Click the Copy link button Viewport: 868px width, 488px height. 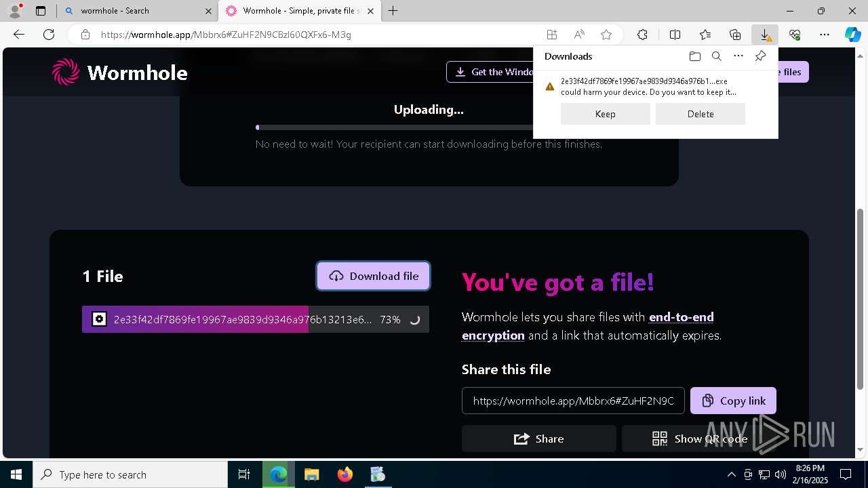733,401
